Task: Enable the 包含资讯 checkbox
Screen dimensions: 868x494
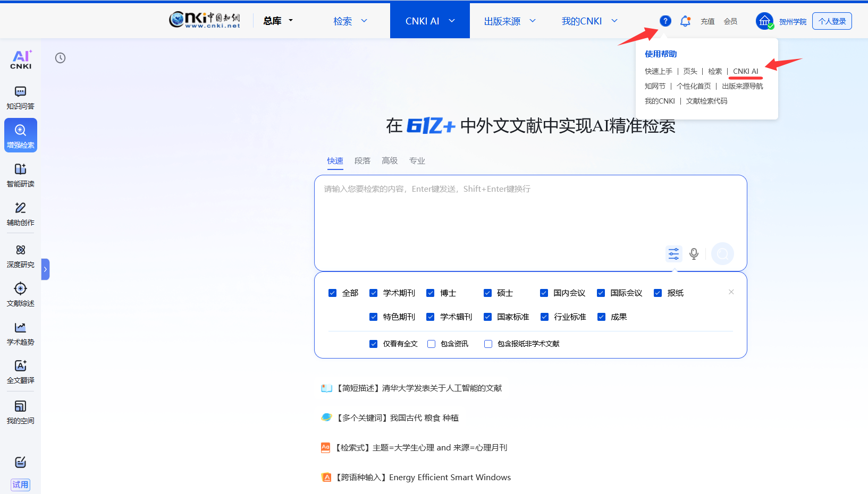Action: tap(432, 344)
